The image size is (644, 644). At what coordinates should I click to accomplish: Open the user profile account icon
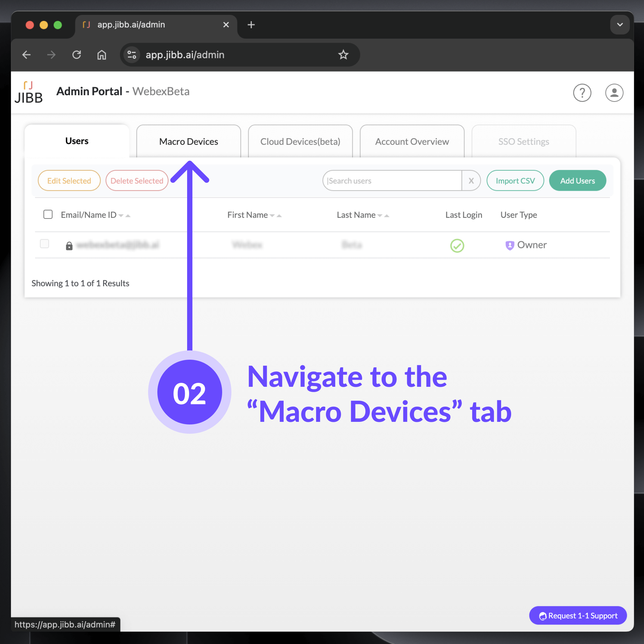614,92
